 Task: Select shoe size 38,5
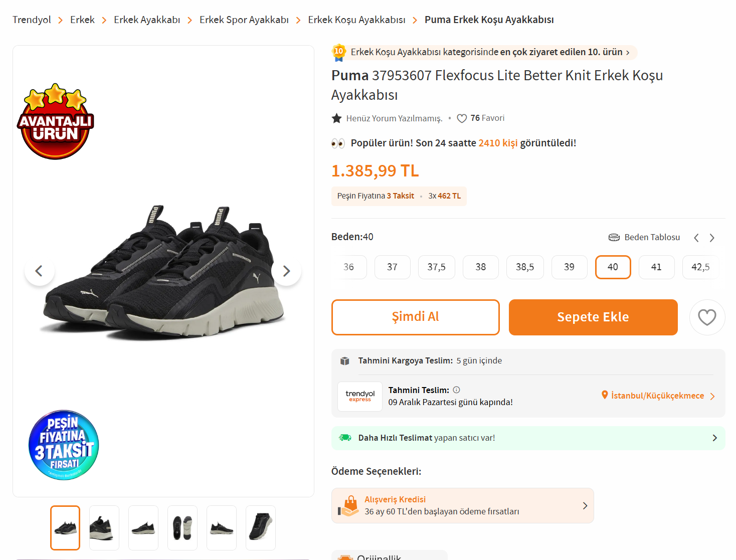click(x=524, y=267)
